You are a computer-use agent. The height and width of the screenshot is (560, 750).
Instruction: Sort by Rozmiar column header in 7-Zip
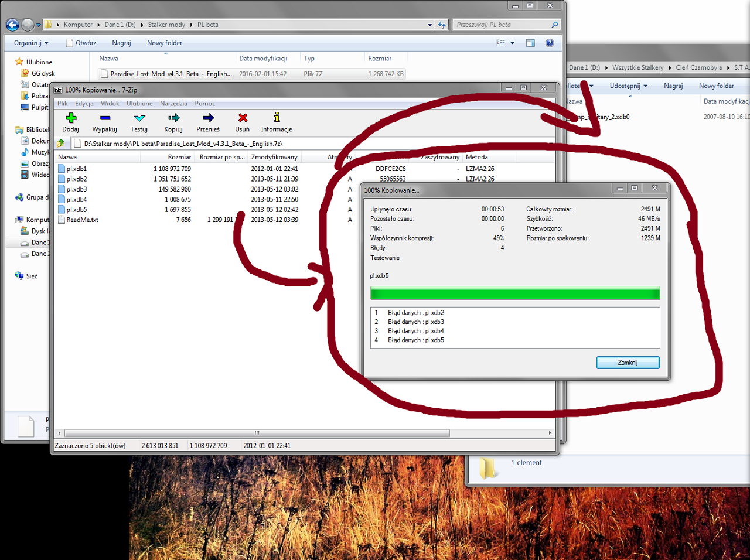pyautogui.click(x=179, y=157)
